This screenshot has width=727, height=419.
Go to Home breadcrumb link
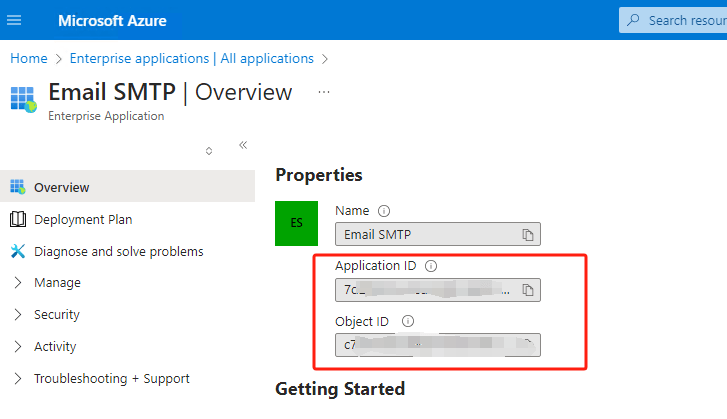coord(29,58)
